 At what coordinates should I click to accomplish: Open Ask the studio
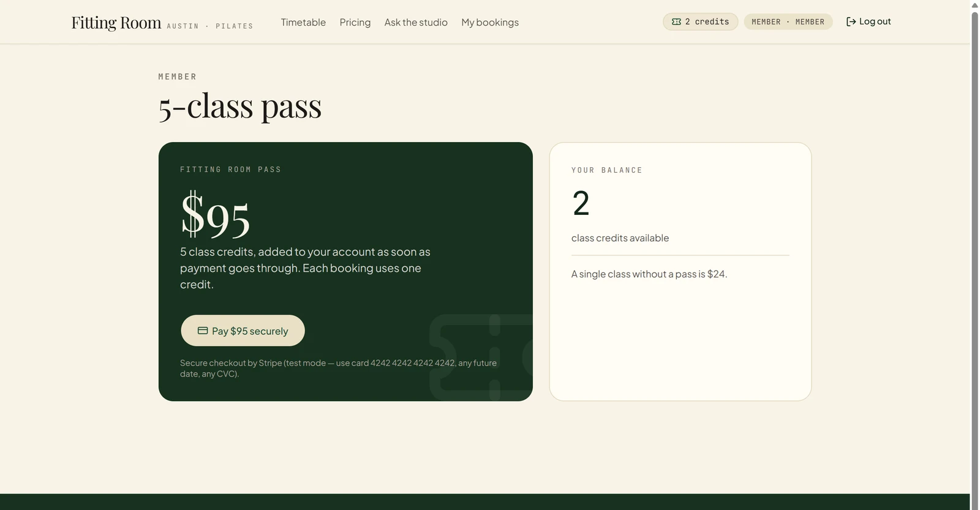pyautogui.click(x=416, y=22)
